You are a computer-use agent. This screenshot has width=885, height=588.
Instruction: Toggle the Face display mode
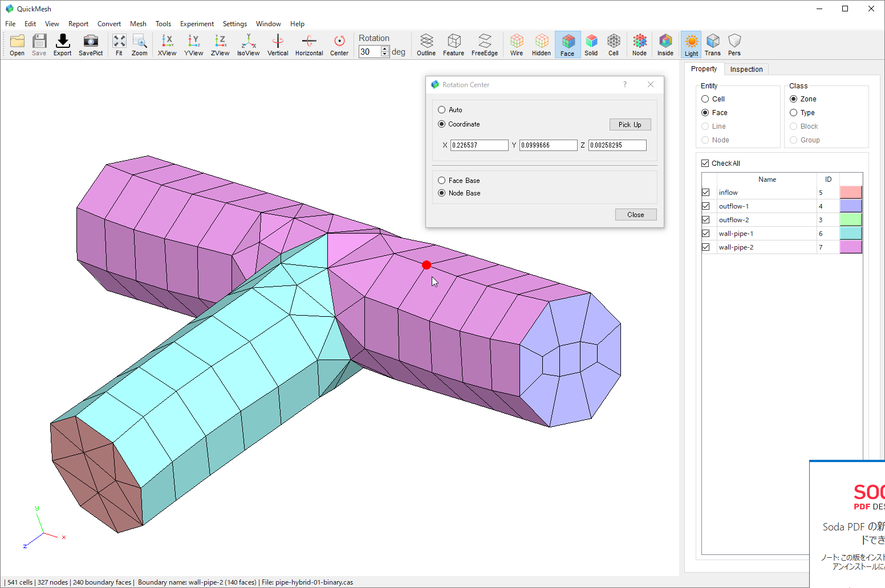point(567,44)
